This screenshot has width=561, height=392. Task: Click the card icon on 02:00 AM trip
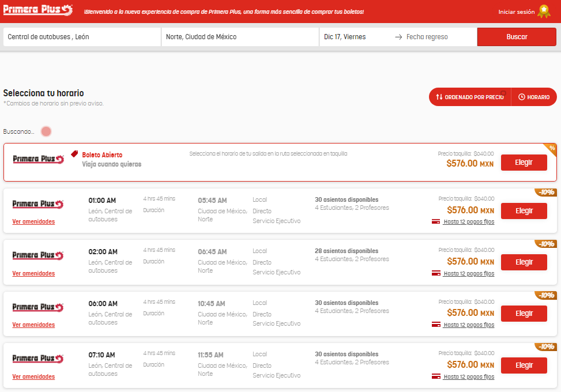tap(436, 273)
